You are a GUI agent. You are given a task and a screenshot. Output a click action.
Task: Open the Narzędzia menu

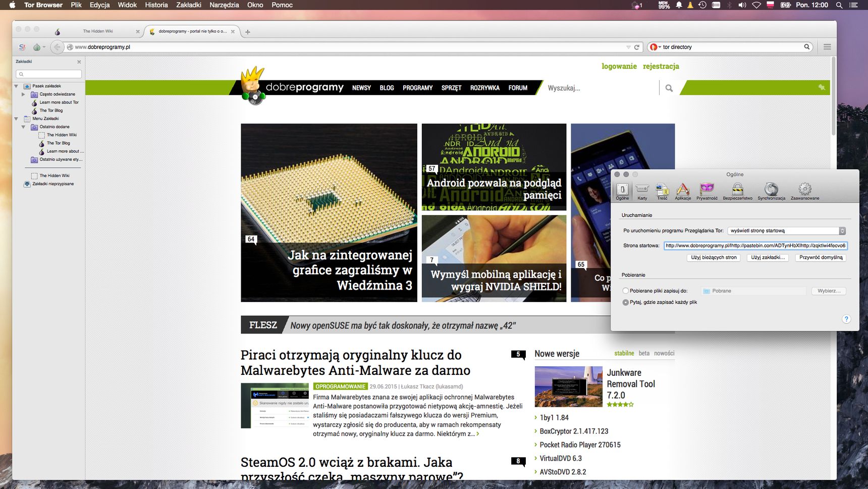[224, 5]
